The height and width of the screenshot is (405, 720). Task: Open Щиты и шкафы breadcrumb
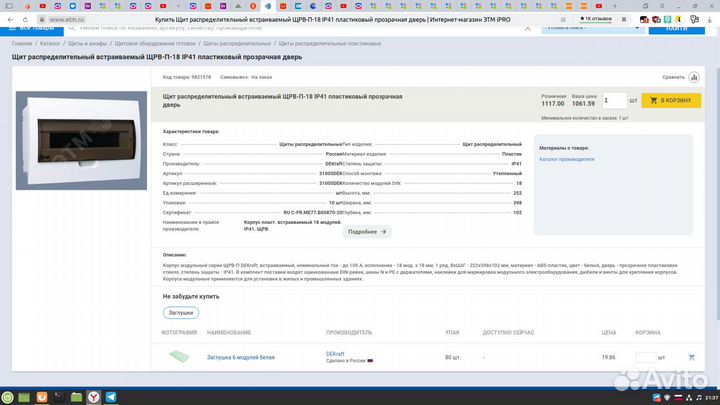[x=88, y=44]
